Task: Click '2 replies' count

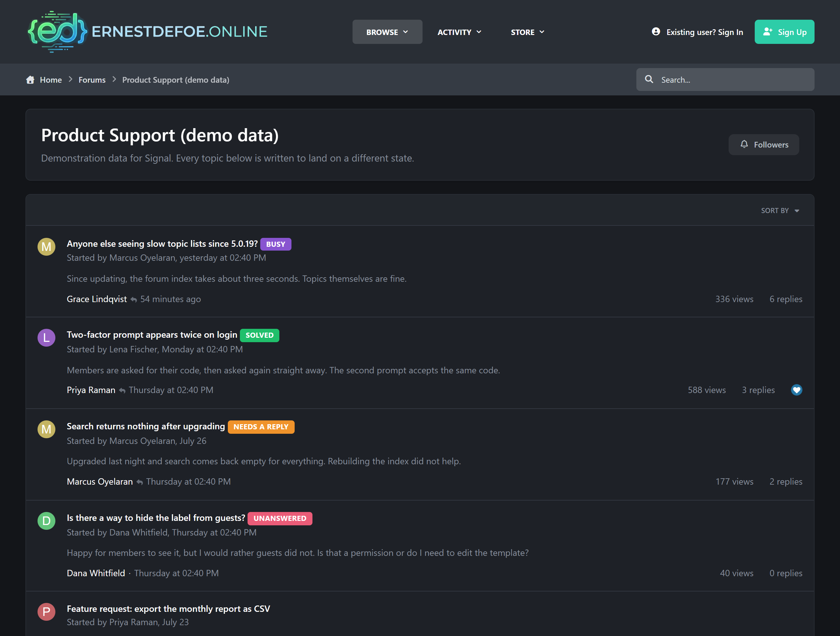Action: click(786, 481)
